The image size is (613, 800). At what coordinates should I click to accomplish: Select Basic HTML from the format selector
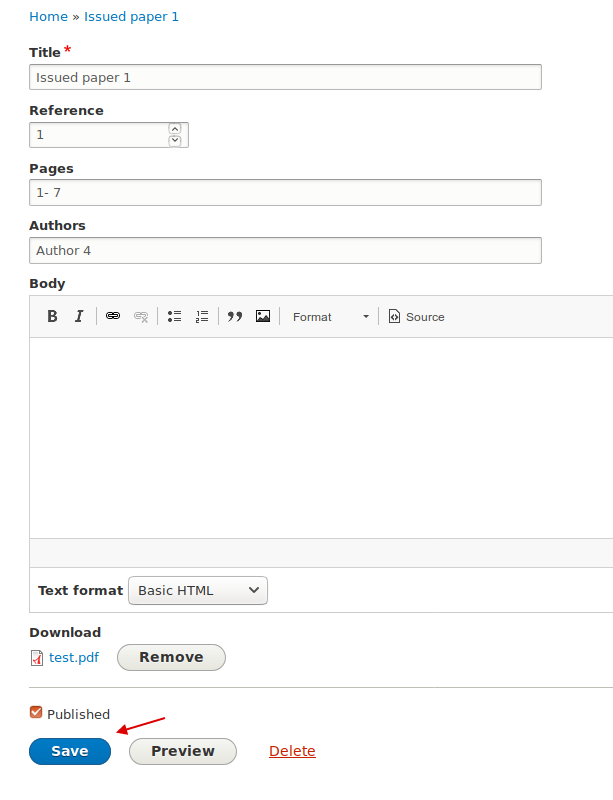click(197, 590)
